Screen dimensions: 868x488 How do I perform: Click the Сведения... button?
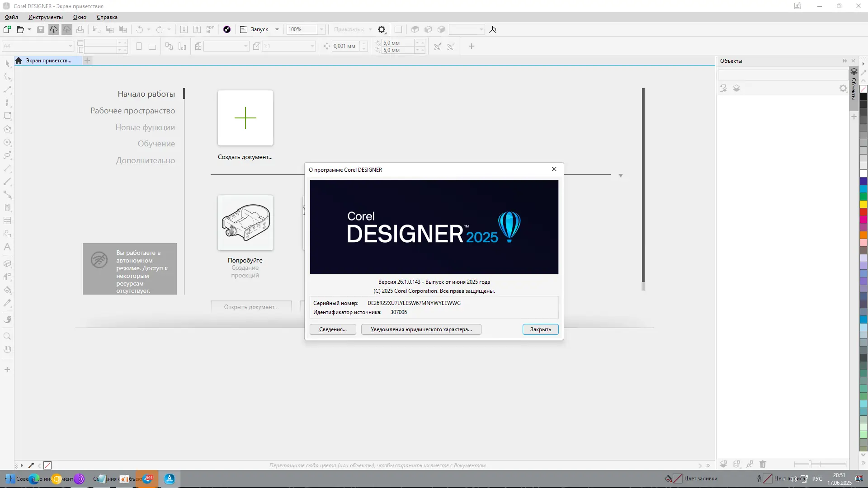point(333,329)
